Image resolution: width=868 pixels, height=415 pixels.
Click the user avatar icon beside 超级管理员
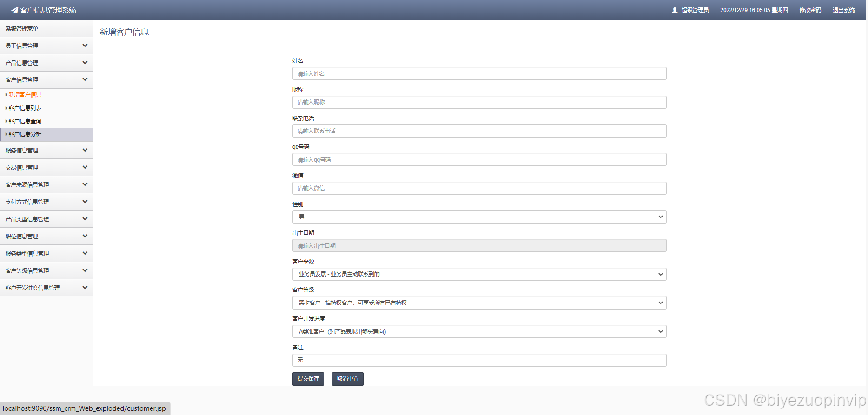coord(675,10)
